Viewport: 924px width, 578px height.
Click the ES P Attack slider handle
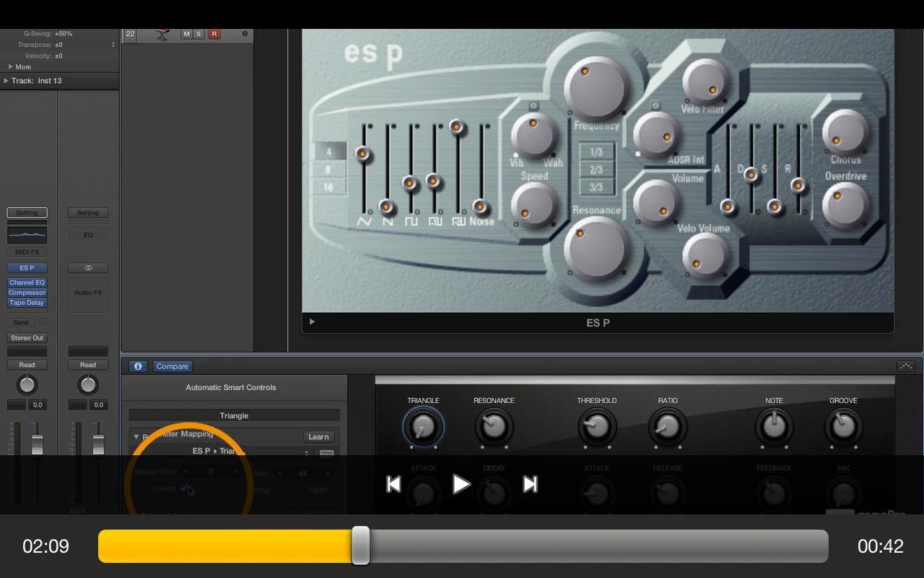[x=728, y=207]
